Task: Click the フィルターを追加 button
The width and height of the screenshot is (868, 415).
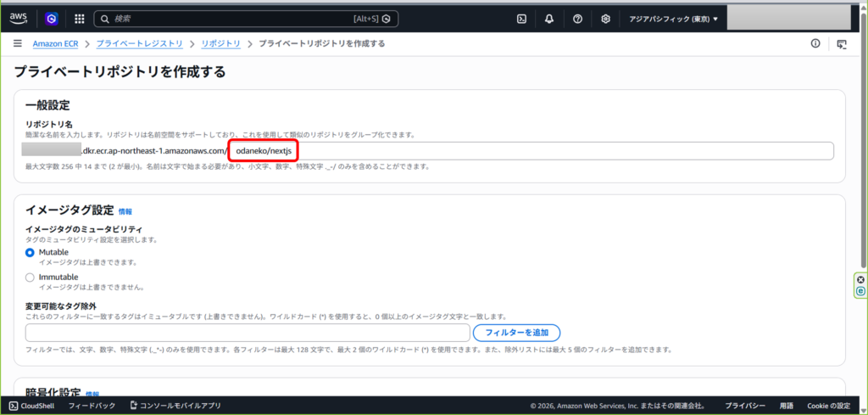Action: pos(516,333)
